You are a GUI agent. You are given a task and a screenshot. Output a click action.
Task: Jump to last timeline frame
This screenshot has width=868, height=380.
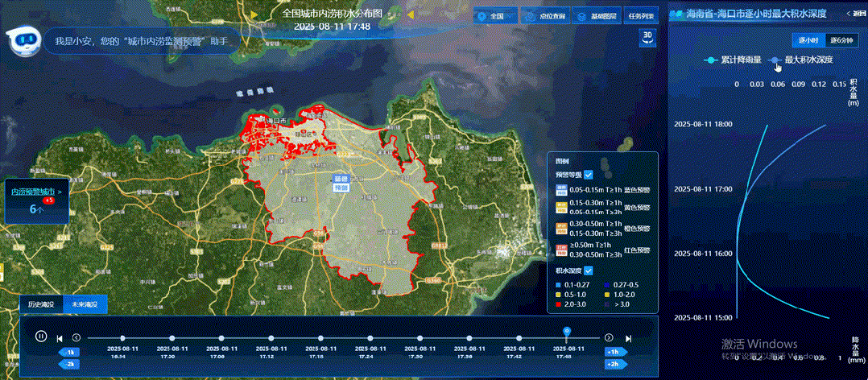(x=628, y=338)
